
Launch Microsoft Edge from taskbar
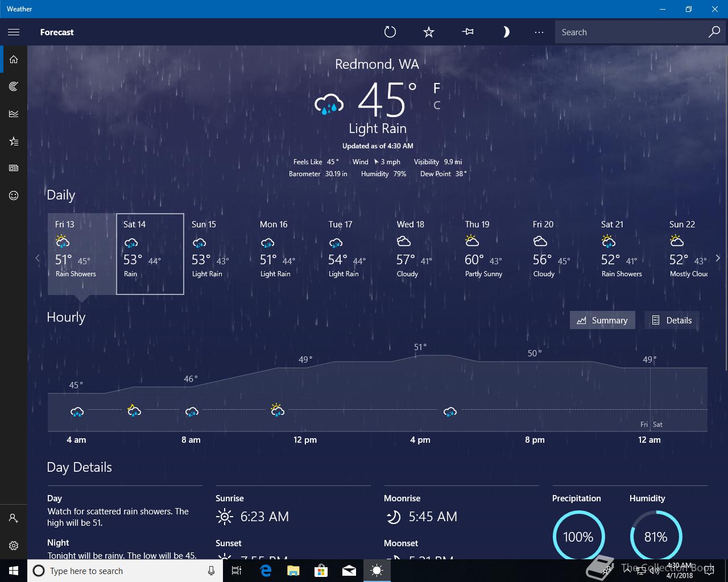[x=266, y=571]
